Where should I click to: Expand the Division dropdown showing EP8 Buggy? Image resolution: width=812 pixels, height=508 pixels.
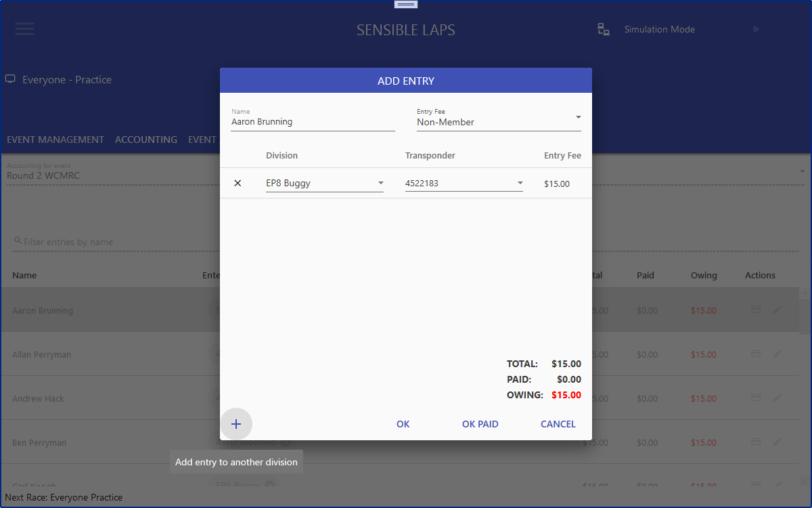pyautogui.click(x=325, y=184)
